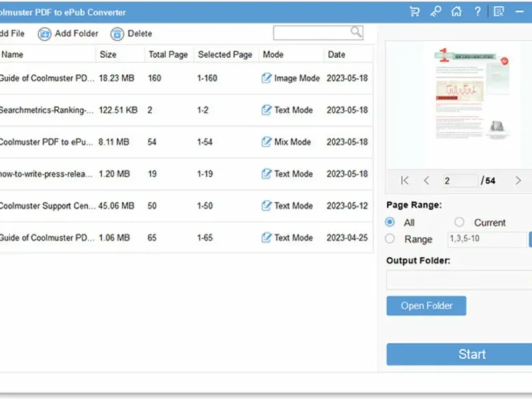Screen dimensions: 532x399
Task: Go to next preview page
Action: (518, 180)
